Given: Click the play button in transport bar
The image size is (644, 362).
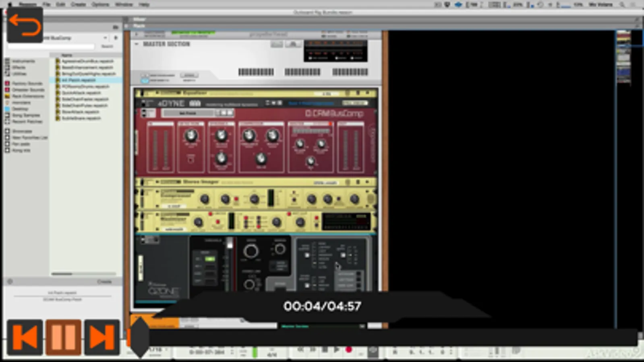Looking at the screenshot, I should tap(336, 350).
